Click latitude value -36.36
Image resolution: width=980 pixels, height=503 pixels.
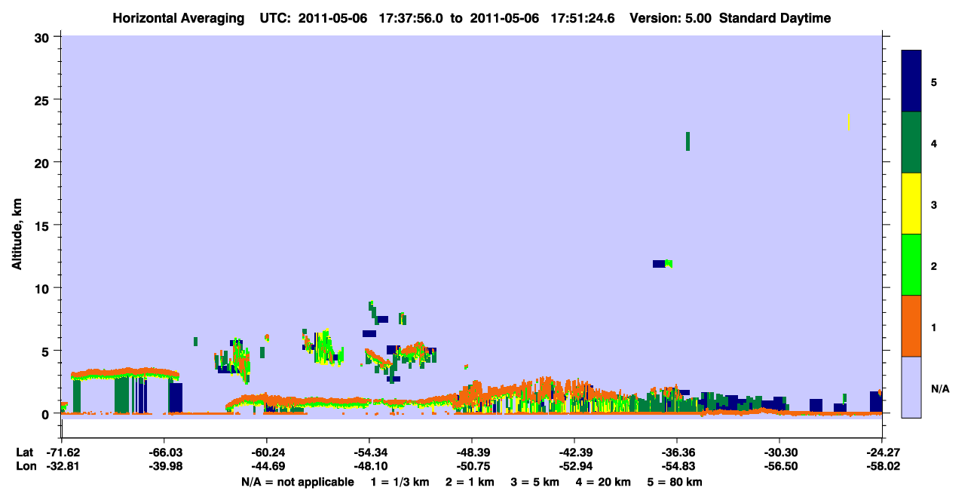click(x=677, y=452)
